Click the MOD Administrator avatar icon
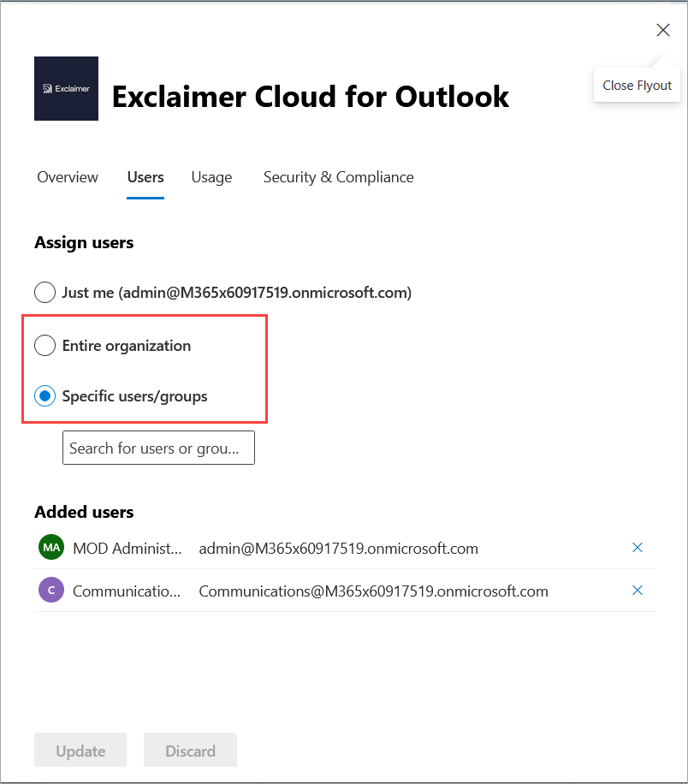The image size is (688, 784). 50,547
